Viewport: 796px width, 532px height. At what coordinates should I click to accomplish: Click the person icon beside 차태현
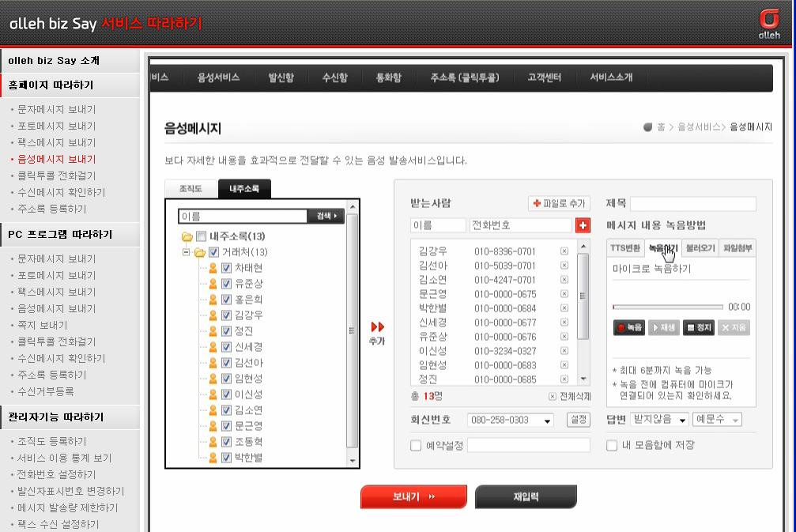(x=213, y=268)
